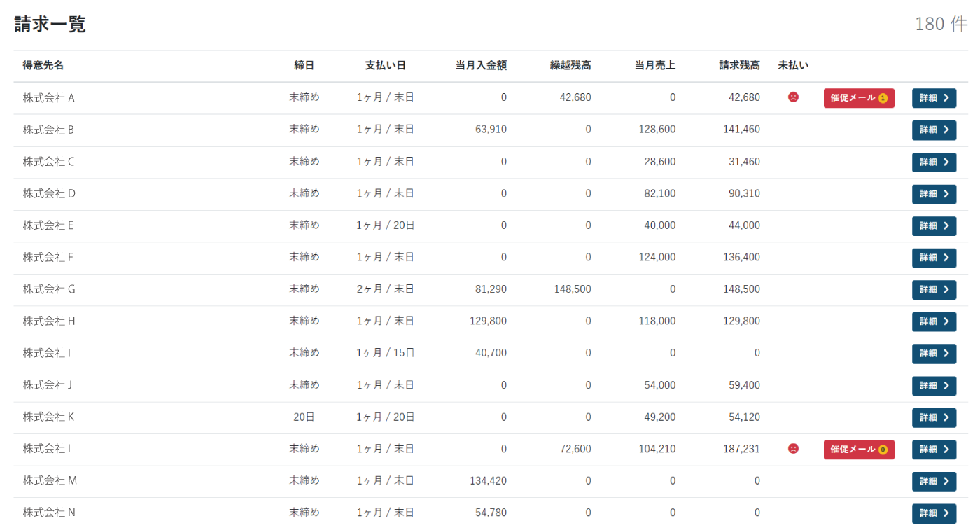This screenshot has width=980, height=528.
Task: Open 詳細 for 株式会社 B
Action: pyautogui.click(x=934, y=130)
